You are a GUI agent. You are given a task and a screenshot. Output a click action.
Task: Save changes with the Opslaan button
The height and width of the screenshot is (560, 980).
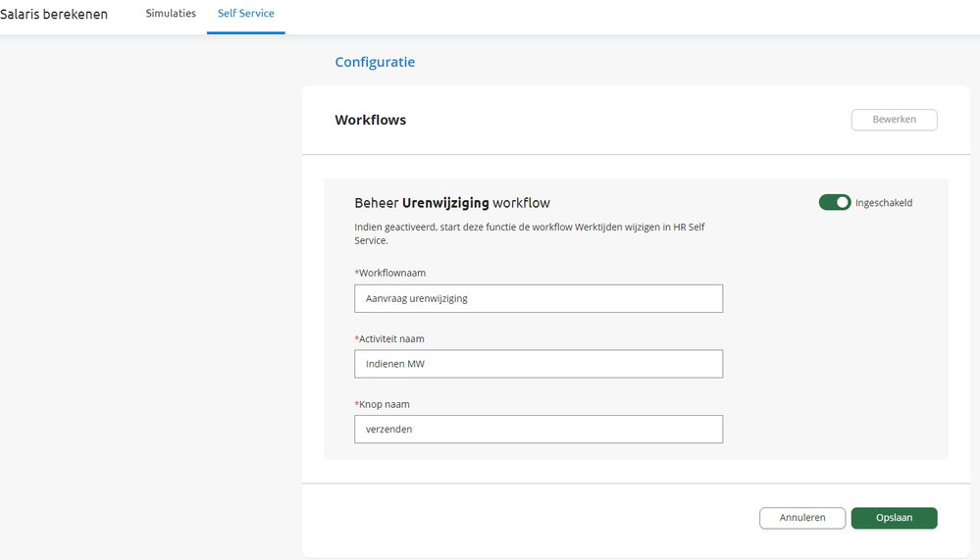click(x=894, y=518)
